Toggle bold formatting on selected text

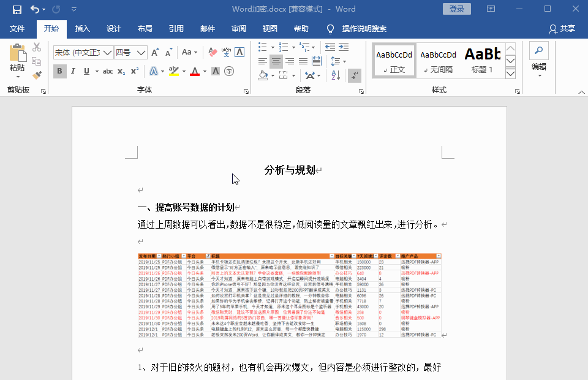(59, 72)
